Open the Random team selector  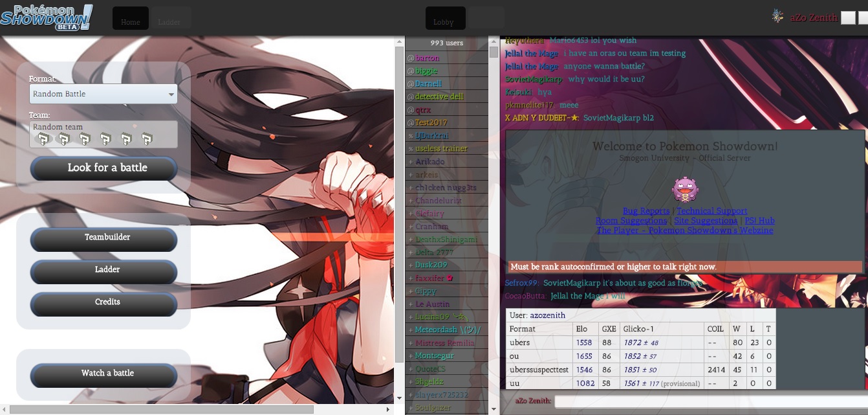pos(103,134)
